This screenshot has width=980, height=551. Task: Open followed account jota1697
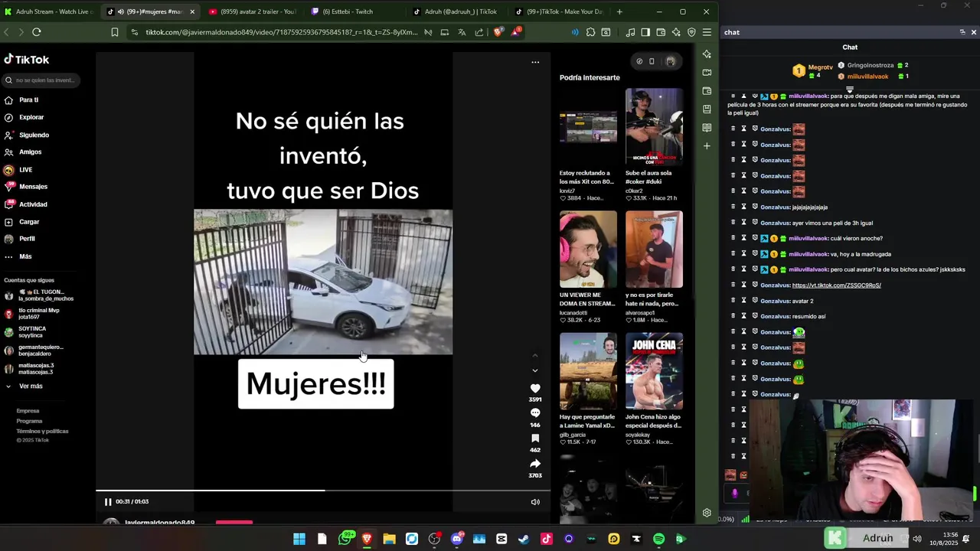point(31,314)
